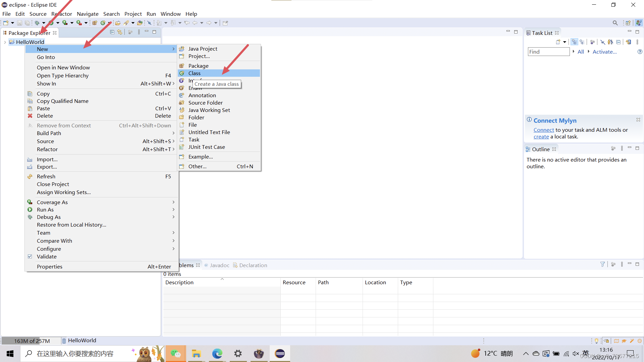Expand the HelloWorld project tree node
Image resolution: width=644 pixels, height=362 pixels.
[x=5, y=42]
